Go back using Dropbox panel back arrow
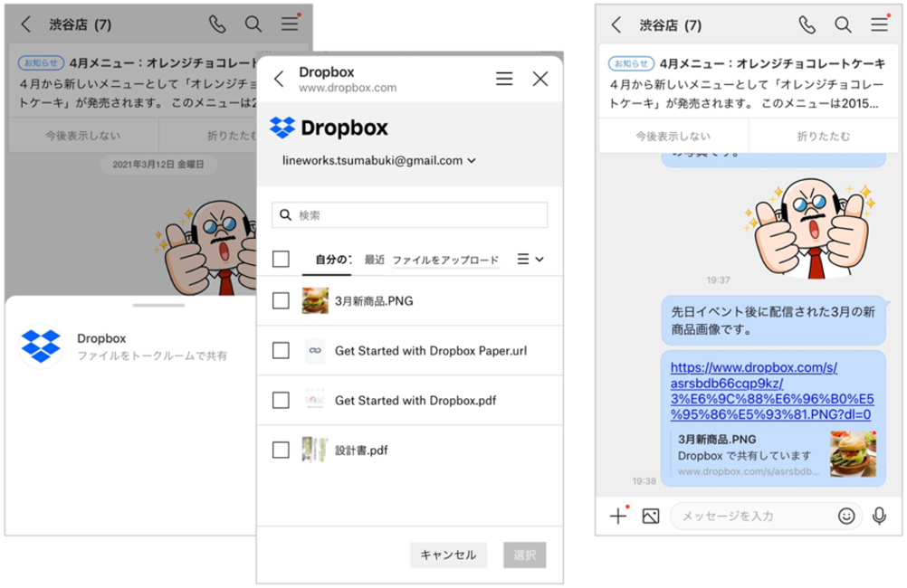The height and width of the screenshot is (588, 907). tap(279, 80)
